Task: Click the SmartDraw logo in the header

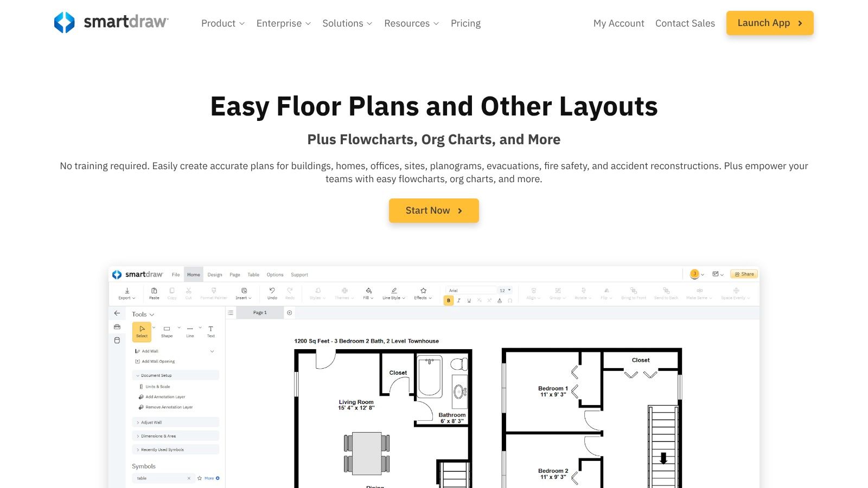Action: [111, 23]
